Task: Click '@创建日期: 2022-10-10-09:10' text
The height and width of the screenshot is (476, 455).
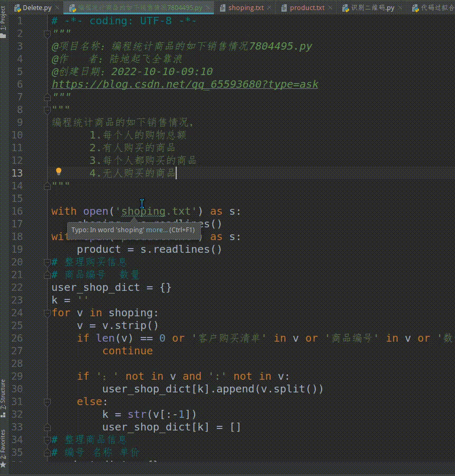Action: pyautogui.click(x=132, y=71)
